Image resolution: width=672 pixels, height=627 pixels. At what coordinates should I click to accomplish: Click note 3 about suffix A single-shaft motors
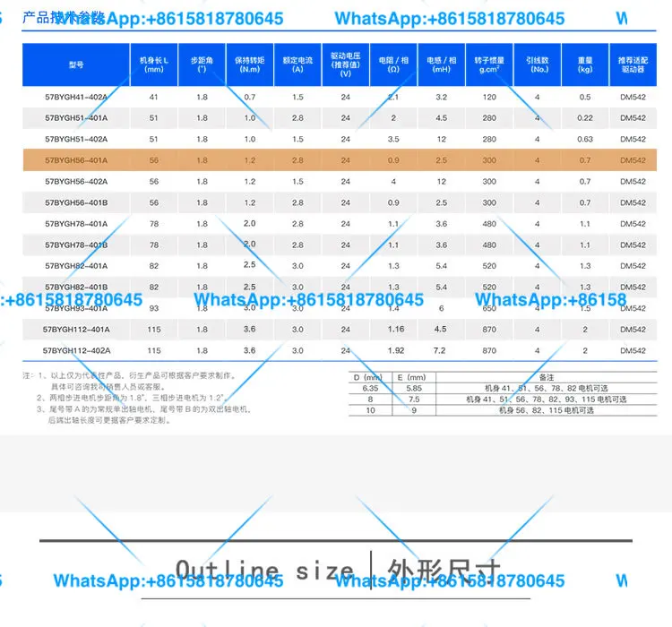click(x=143, y=415)
